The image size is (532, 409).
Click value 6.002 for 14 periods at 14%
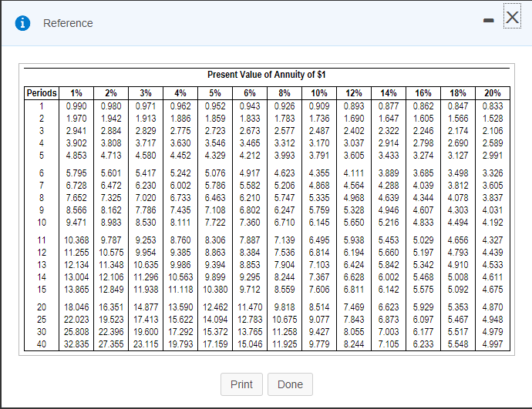[x=389, y=277]
